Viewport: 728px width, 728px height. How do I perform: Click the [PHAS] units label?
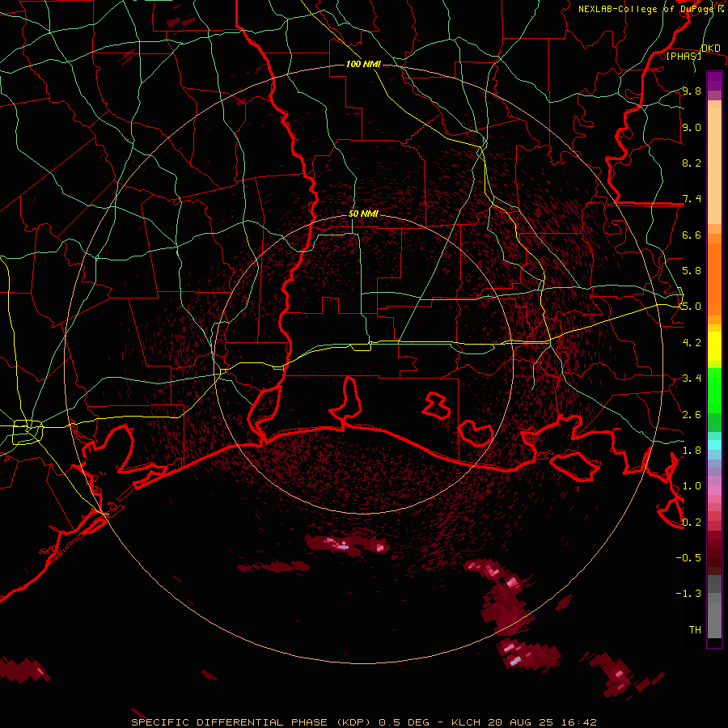(684, 56)
